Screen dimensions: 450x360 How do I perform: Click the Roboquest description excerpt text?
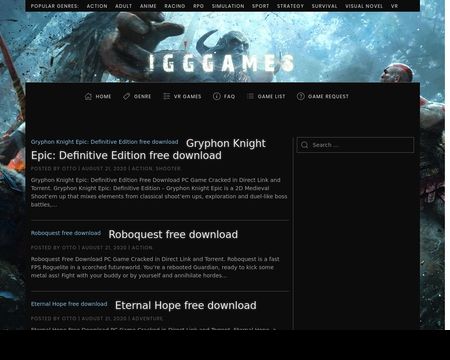pos(155,267)
